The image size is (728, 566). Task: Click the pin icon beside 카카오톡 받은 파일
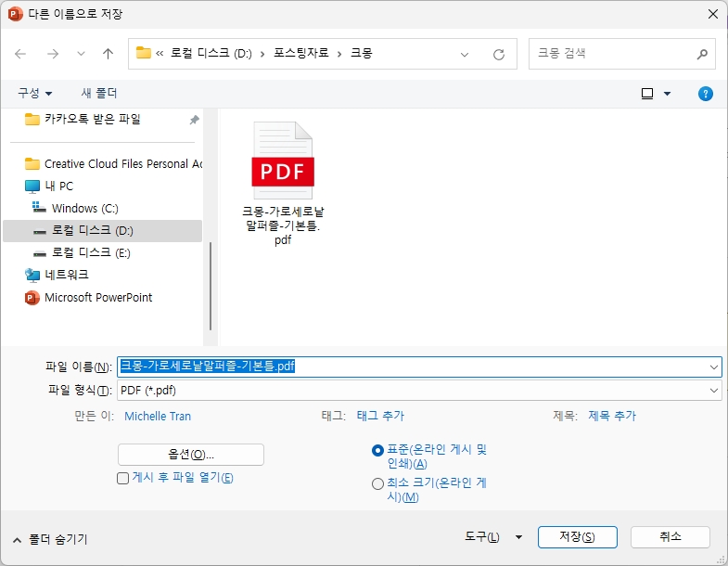click(194, 120)
